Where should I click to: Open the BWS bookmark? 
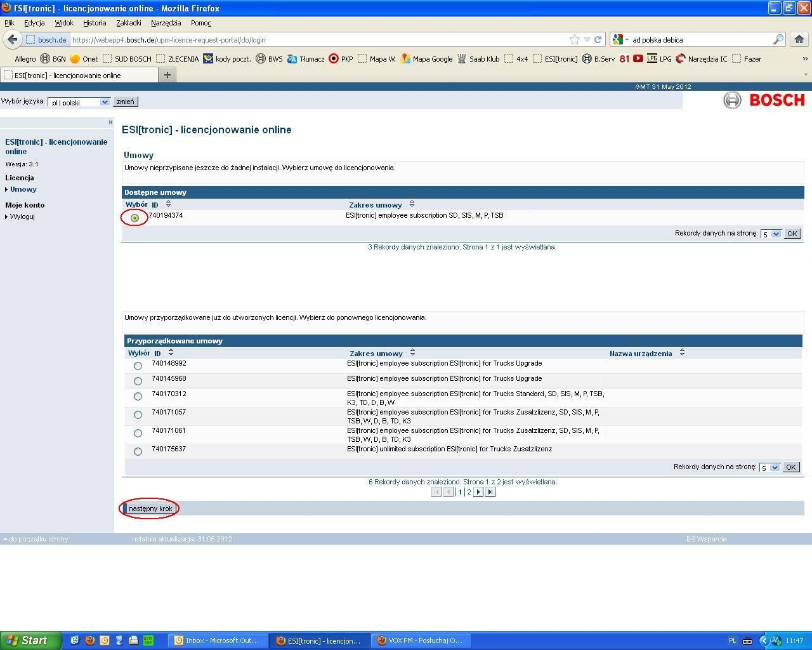[269, 59]
